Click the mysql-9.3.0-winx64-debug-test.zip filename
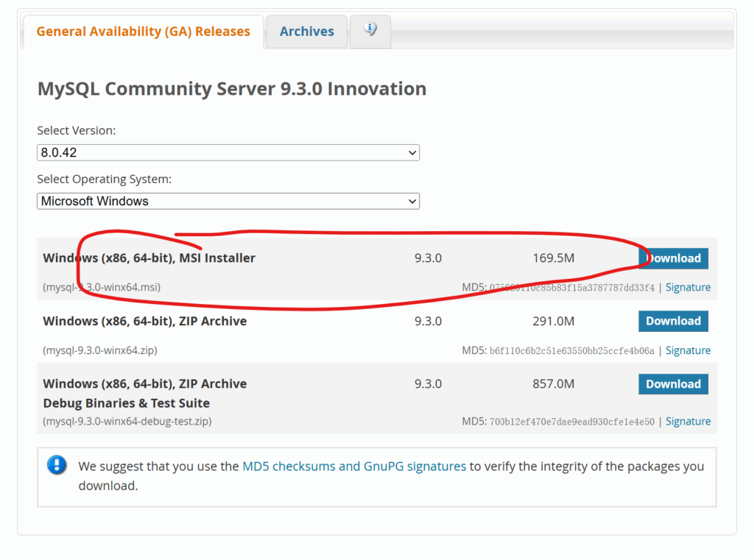 tap(127, 422)
